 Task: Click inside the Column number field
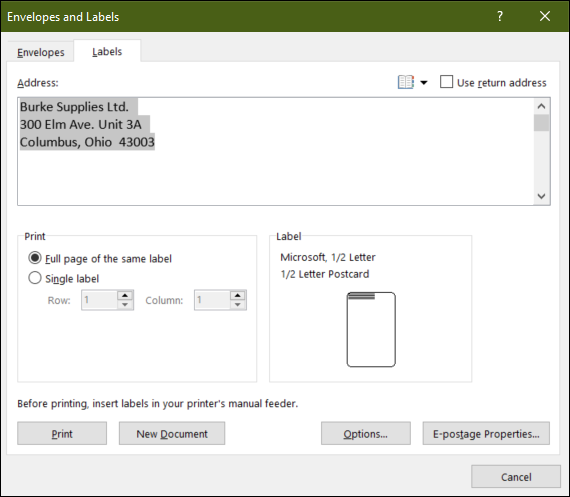[212, 300]
